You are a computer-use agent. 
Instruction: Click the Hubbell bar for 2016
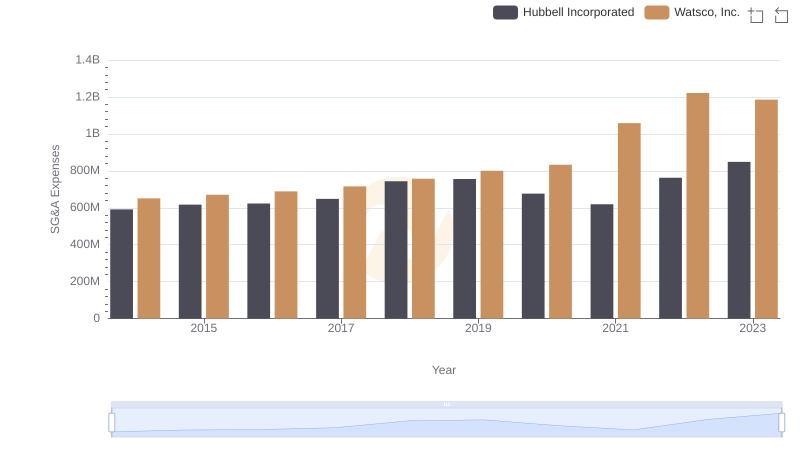click(x=259, y=261)
